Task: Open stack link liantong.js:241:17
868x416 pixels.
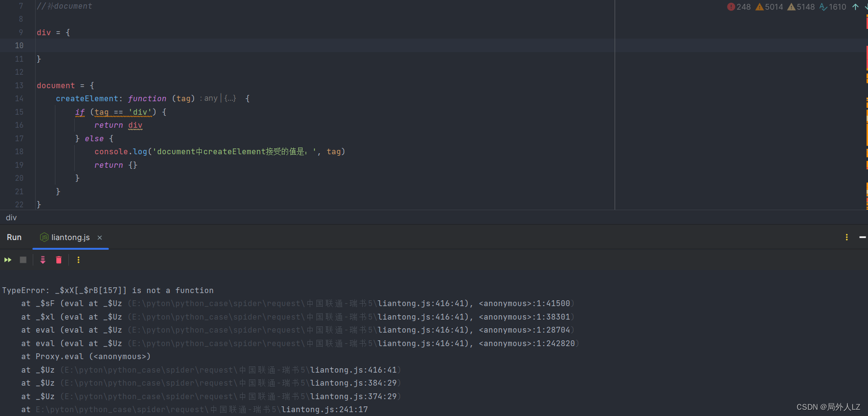Action: pos(325,410)
